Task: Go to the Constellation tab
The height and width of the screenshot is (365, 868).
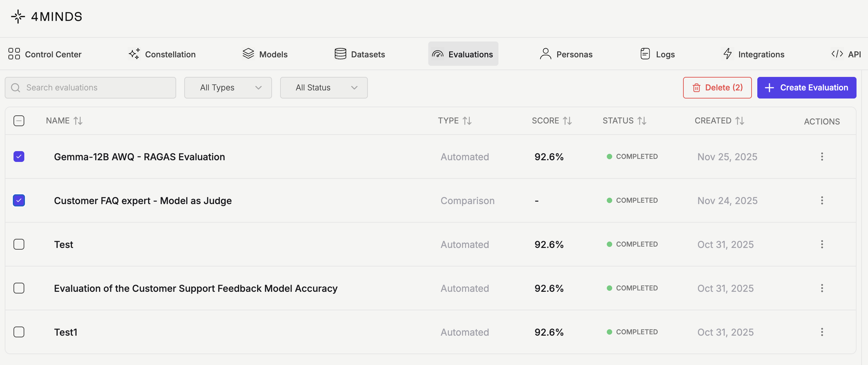Action: pyautogui.click(x=162, y=54)
